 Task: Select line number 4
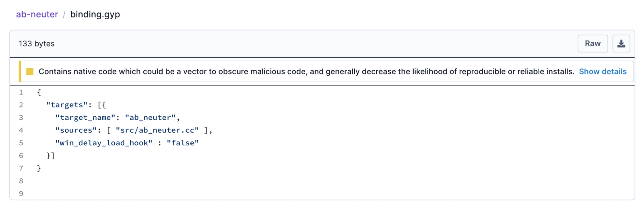pos(21,130)
